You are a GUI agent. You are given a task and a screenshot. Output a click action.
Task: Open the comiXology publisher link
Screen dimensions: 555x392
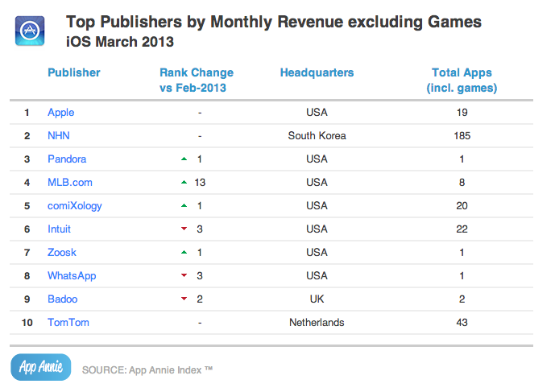click(75, 206)
